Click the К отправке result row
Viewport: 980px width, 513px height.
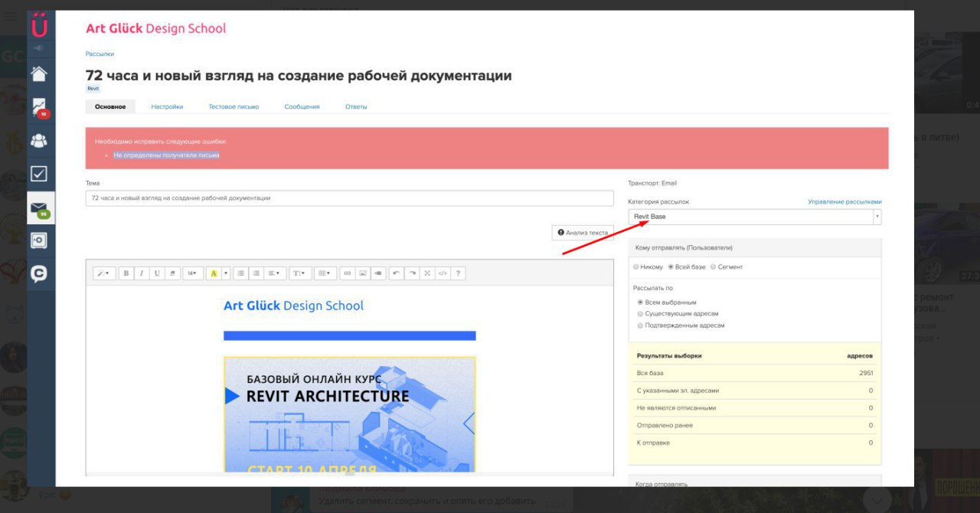tap(755, 443)
